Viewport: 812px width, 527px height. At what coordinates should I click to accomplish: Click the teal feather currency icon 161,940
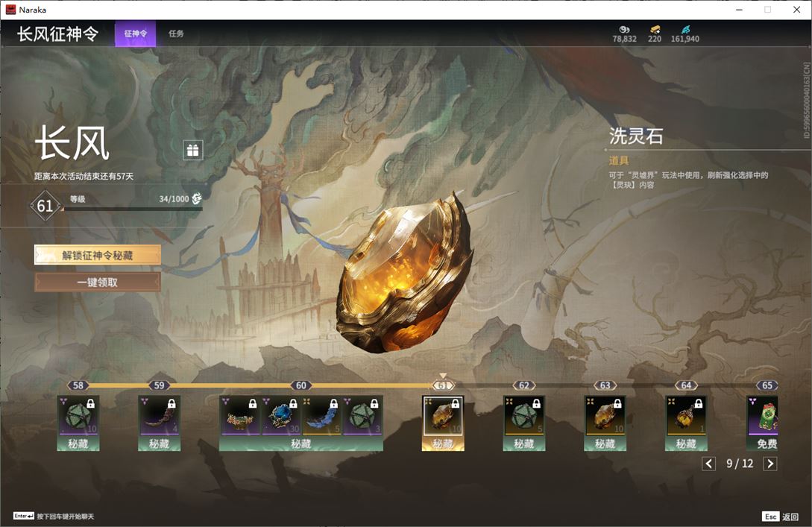coord(685,30)
